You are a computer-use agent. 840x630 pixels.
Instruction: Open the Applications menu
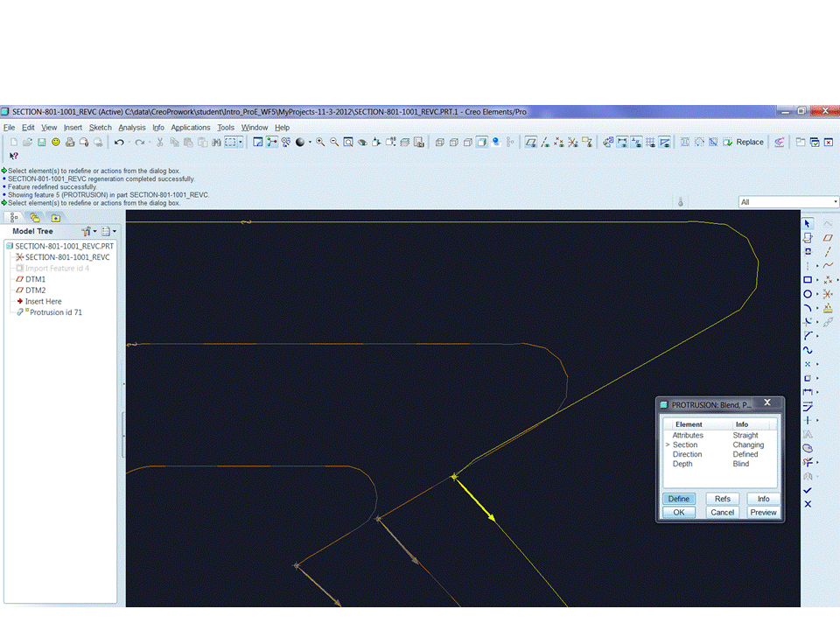pos(191,127)
